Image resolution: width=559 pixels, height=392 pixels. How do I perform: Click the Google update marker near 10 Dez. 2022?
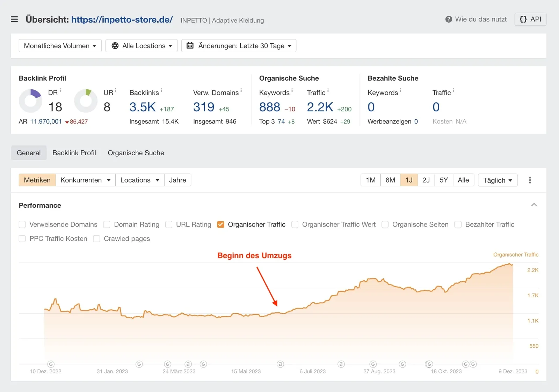coord(51,364)
